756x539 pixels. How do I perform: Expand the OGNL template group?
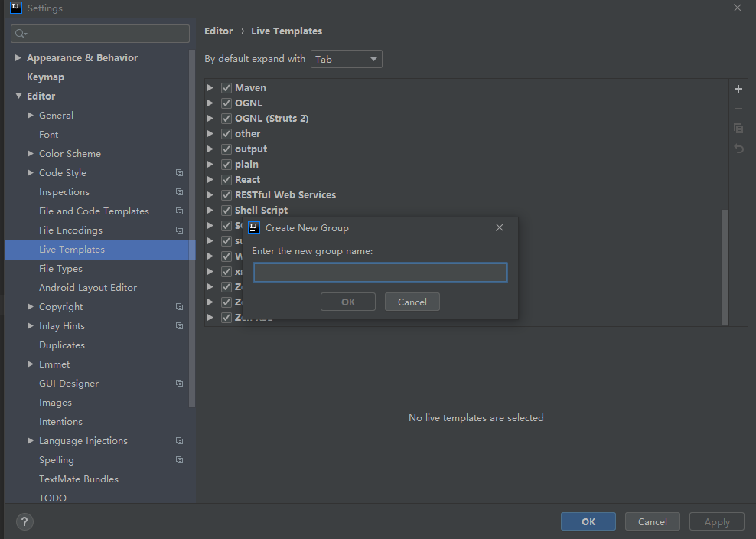click(210, 103)
